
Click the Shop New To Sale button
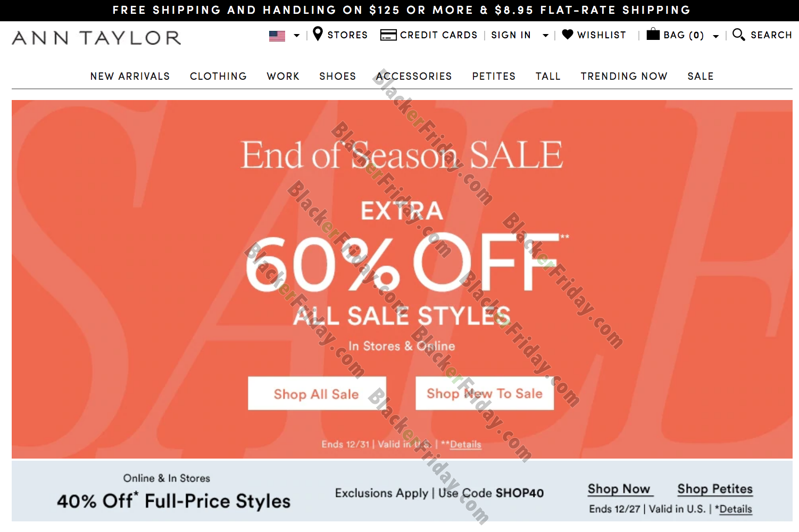pyautogui.click(x=485, y=394)
